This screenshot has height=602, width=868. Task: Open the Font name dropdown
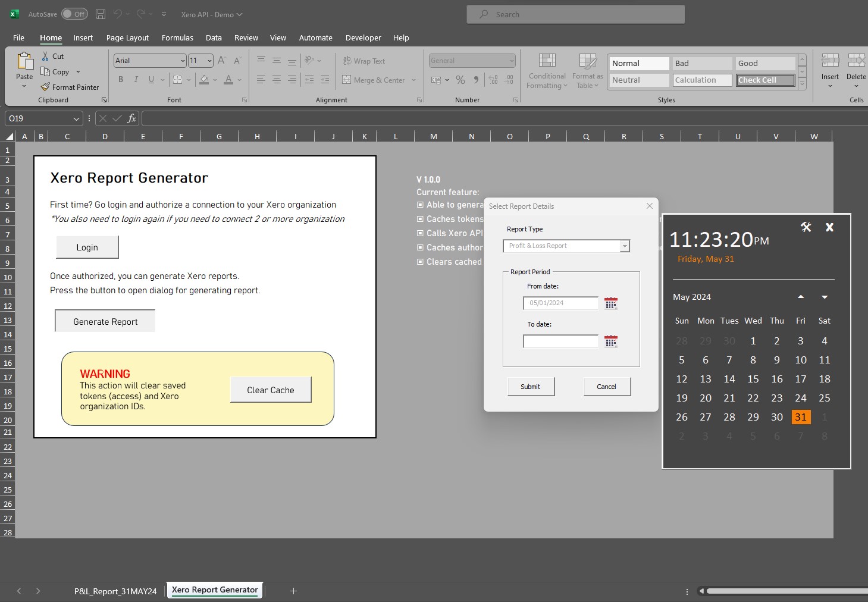tap(183, 61)
